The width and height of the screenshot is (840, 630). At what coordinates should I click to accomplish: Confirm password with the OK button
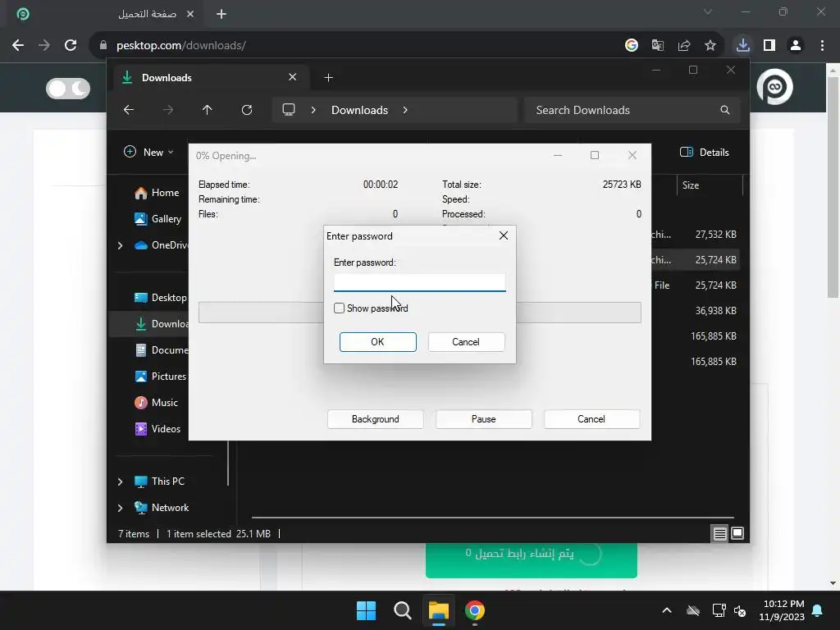[377, 342]
